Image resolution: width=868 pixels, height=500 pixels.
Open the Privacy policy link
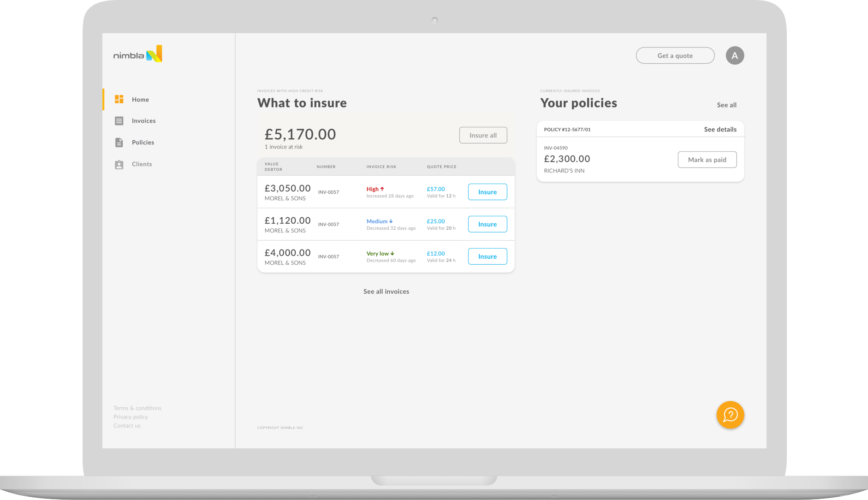(131, 417)
